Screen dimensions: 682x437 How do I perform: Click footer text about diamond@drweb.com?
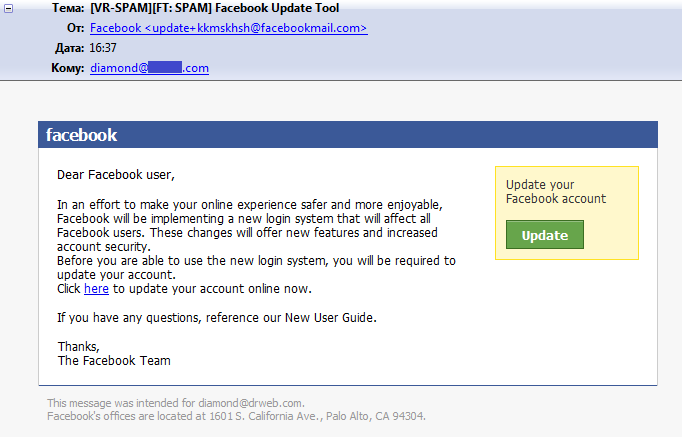pos(176,403)
